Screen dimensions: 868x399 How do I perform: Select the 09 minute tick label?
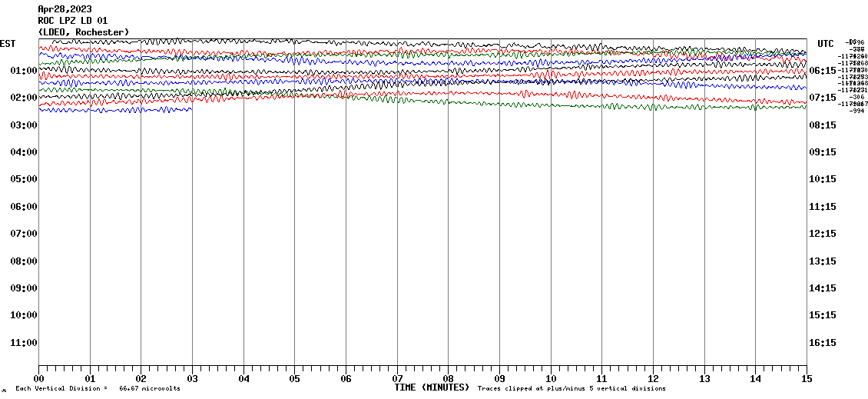[x=499, y=379]
